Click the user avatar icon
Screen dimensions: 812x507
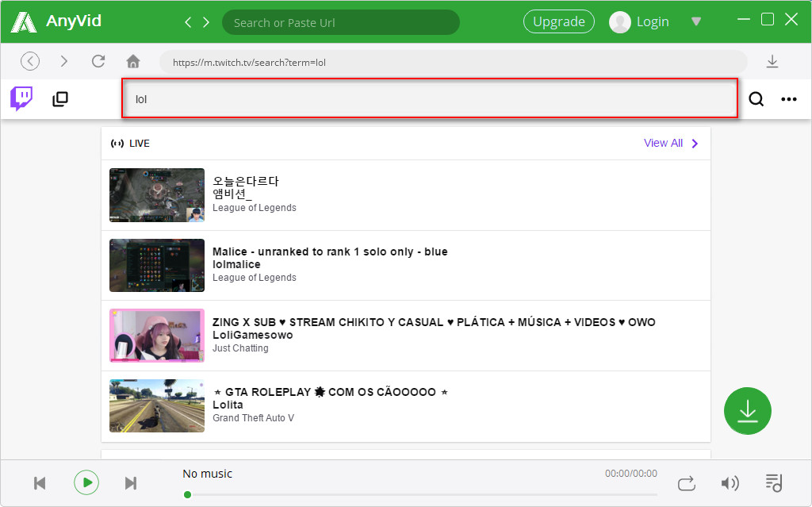click(x=620, y=21)
